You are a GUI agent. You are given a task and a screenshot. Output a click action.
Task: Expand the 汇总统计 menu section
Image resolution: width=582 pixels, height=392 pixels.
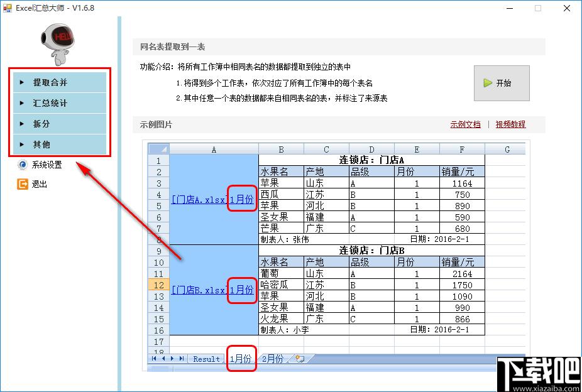pyautogui.click(x=60, y=103)
